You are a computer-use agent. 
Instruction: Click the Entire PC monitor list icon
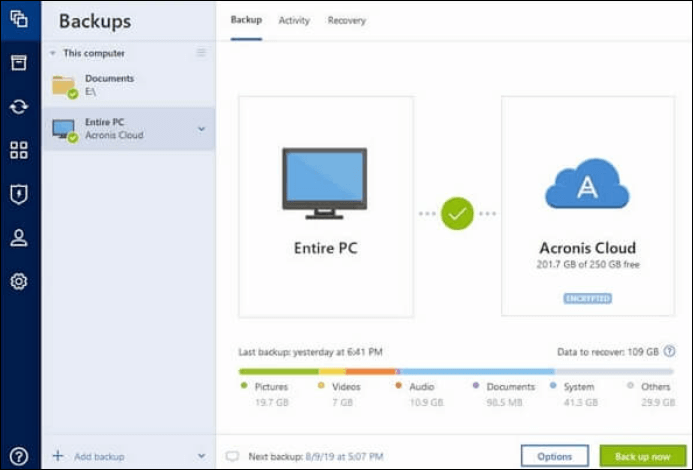[x=65, y=130]
